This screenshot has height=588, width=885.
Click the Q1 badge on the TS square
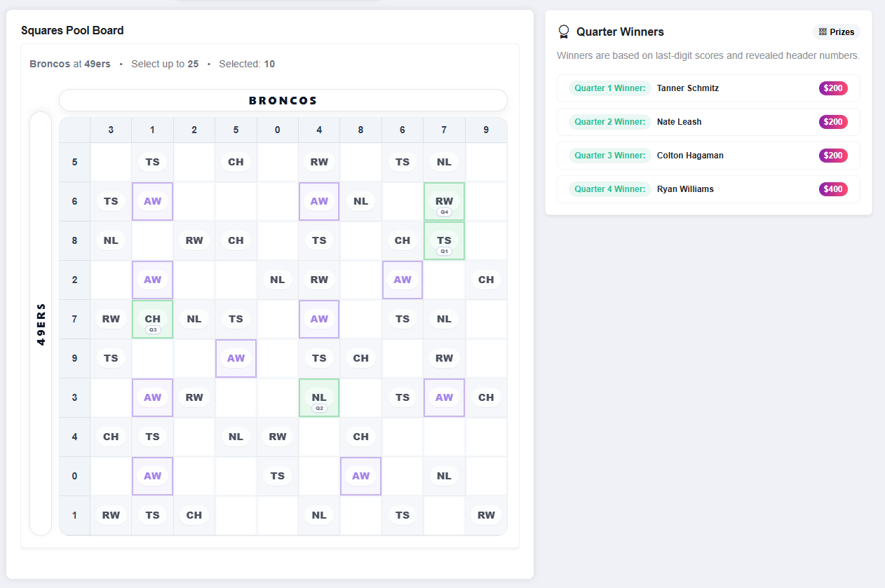444,251
